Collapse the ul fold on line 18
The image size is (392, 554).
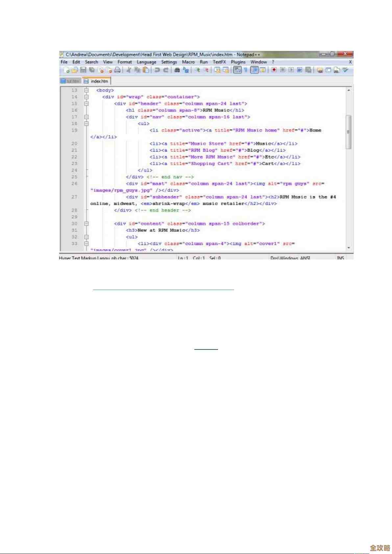point(86,123)
